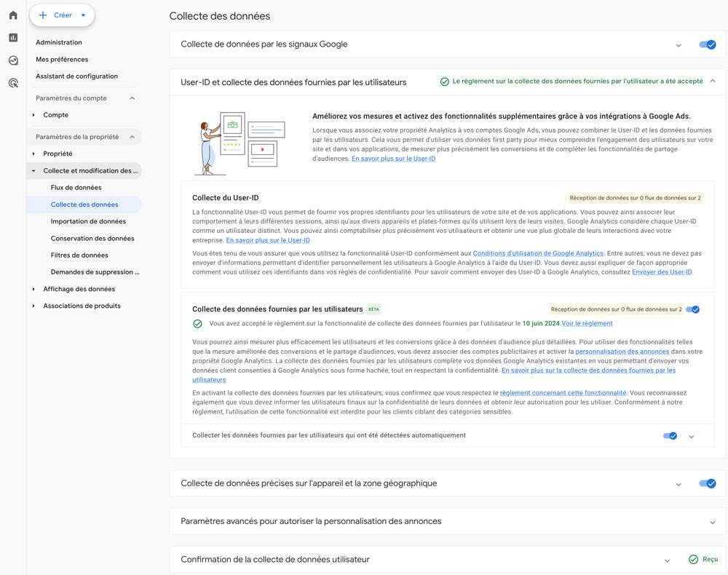This screenshot has width=728, height=575.
Task: Collapse the User-ID section chevron
Action: coord(712,82)
